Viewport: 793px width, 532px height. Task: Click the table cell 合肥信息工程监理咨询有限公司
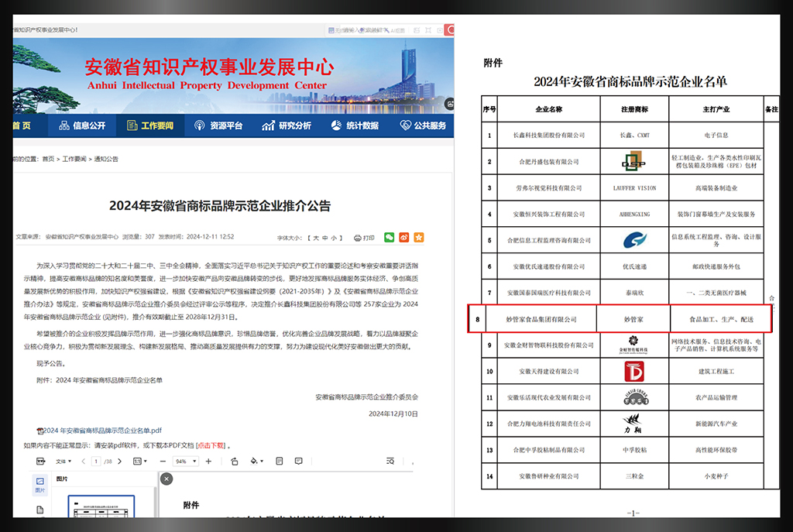549,241
